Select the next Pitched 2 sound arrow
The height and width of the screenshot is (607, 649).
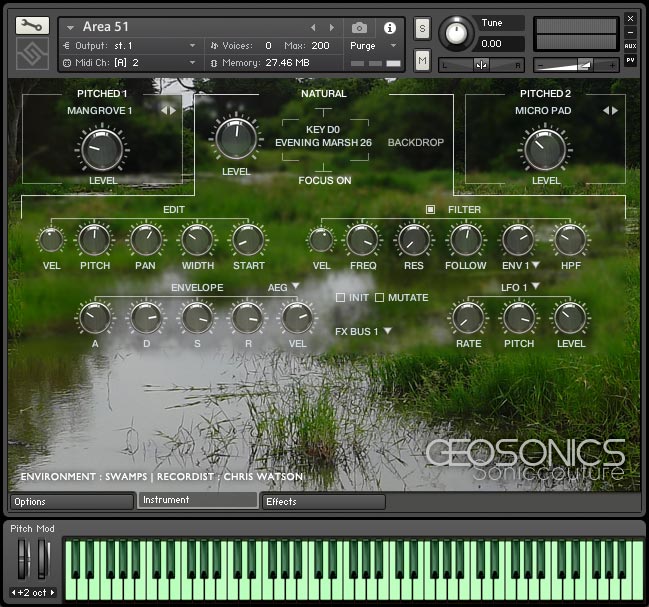coord(615,110)
